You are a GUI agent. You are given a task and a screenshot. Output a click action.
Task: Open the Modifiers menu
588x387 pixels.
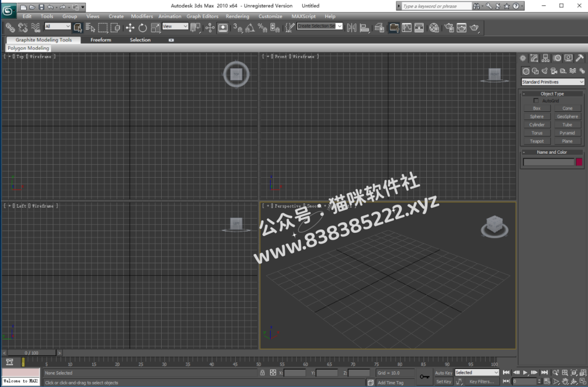142,16
